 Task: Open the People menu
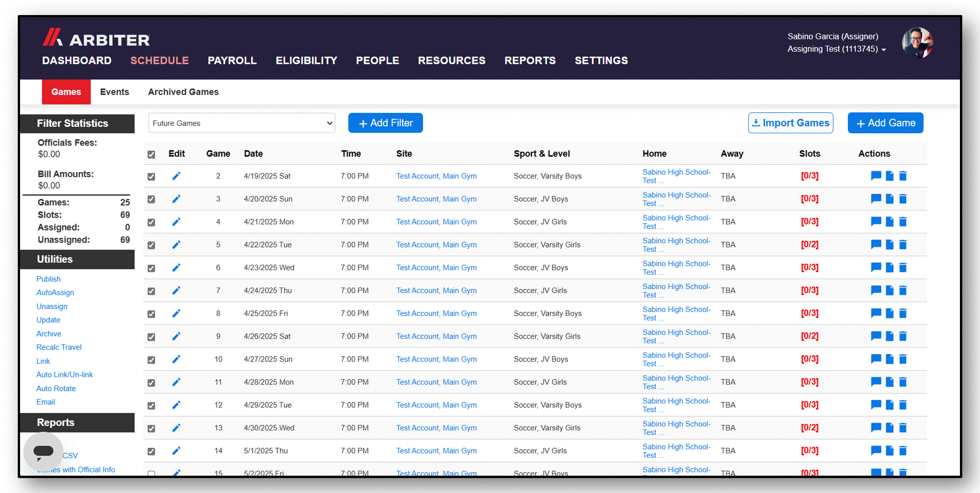click(378, 61)
